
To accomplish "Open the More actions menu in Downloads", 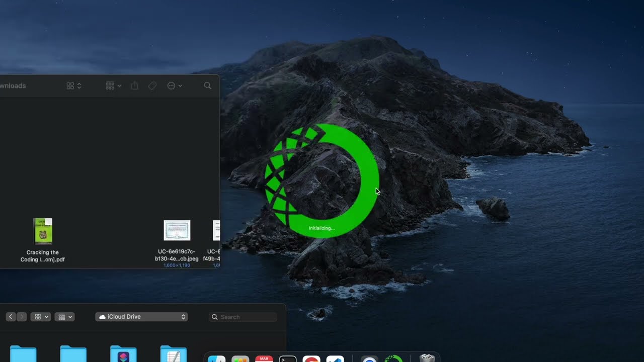I will pyautogui.click(x=174, y=86).
